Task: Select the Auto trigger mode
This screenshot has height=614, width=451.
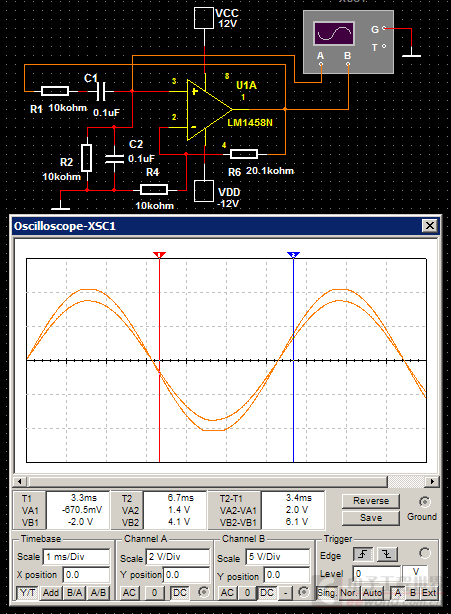Action: tap(370, 593)
